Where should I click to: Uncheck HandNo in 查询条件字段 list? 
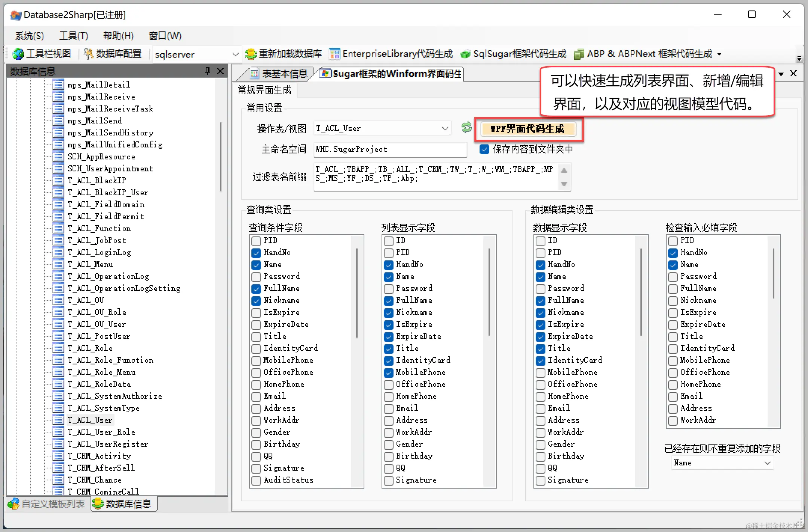click(256, 253)
